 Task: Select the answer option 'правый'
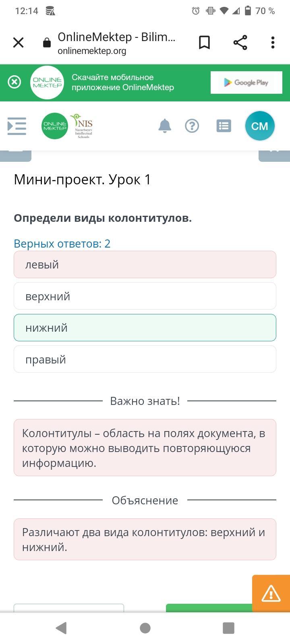point(145,359)
